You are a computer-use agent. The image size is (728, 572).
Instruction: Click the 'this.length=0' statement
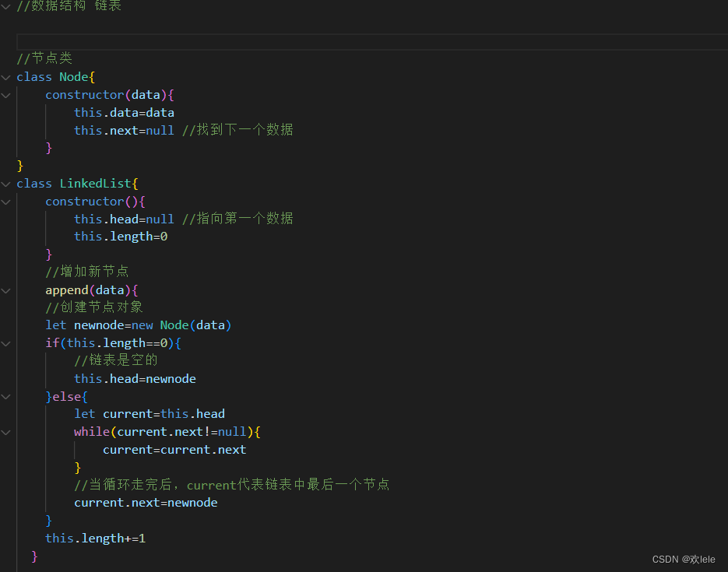point(121,237)
